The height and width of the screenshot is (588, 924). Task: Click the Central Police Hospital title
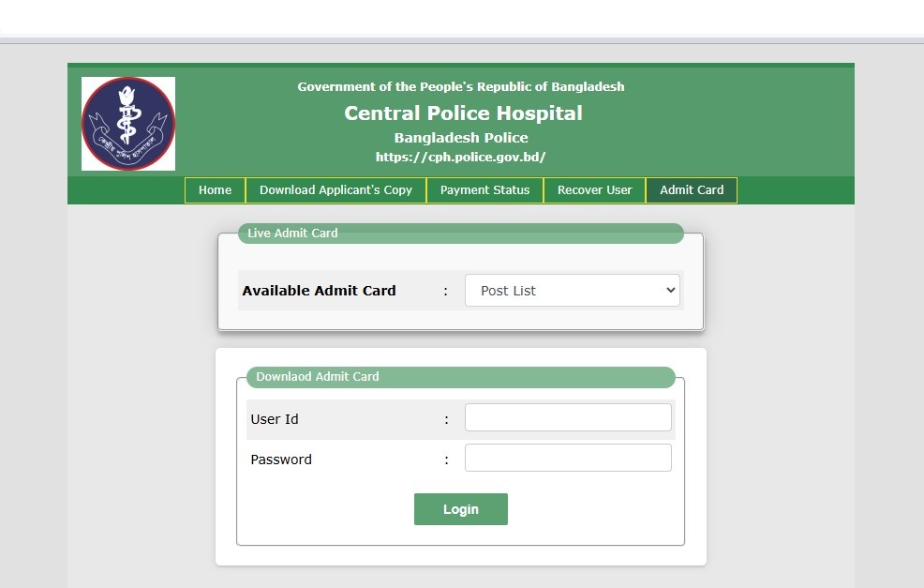point(463,113)
